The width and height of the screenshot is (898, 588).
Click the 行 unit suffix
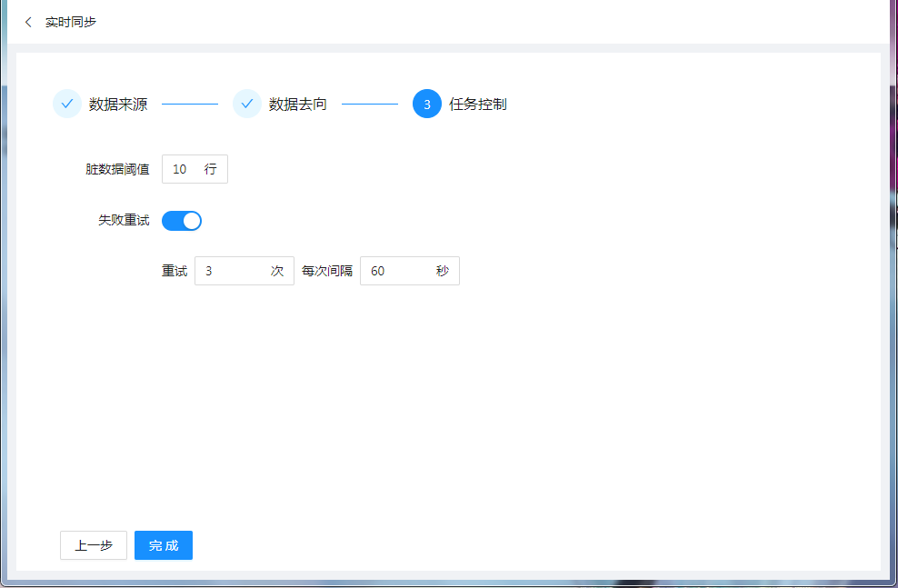(211, 169)
